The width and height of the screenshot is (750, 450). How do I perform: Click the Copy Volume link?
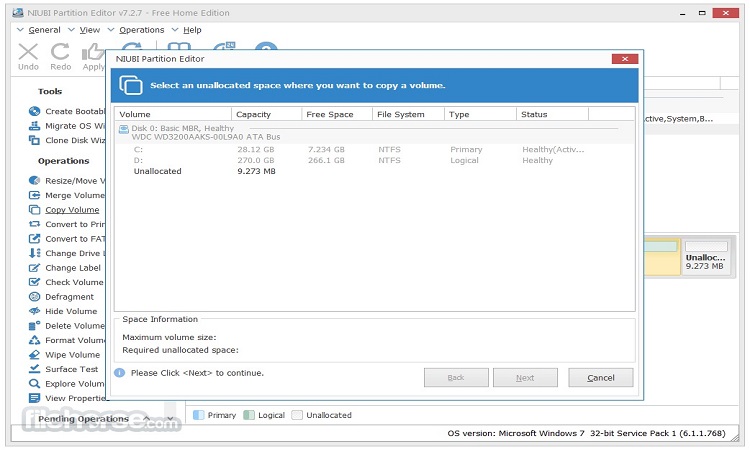pos(72,210)
